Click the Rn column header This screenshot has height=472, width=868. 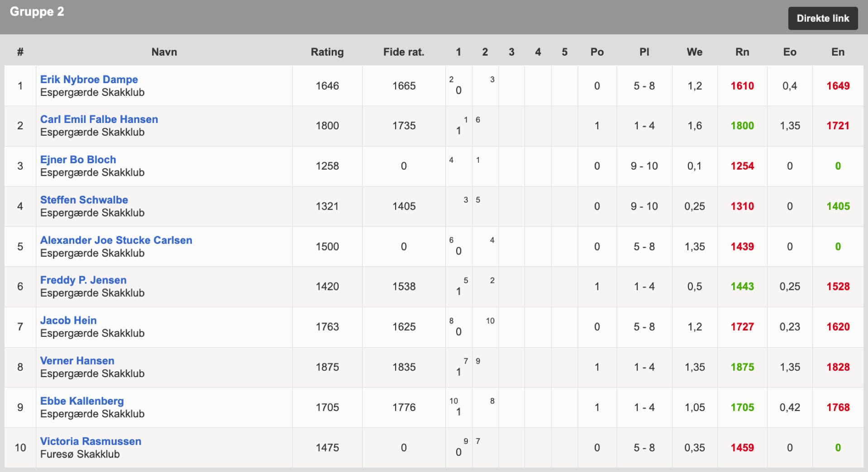[x=742, y=52]
